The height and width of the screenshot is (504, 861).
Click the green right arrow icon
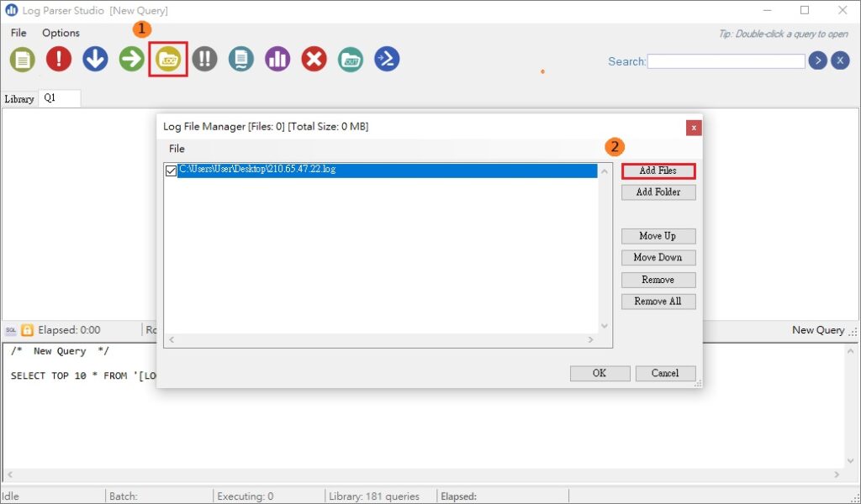(x=131, y=59)
